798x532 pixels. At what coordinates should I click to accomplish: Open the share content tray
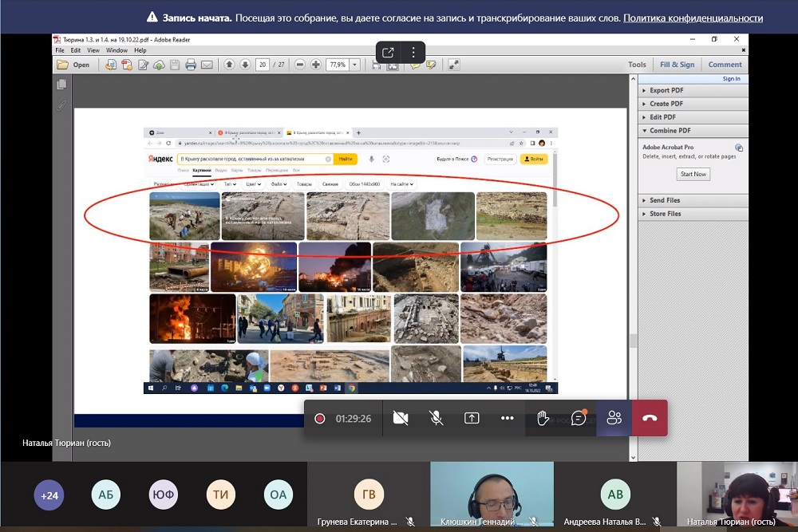click(x=472, y=418)
